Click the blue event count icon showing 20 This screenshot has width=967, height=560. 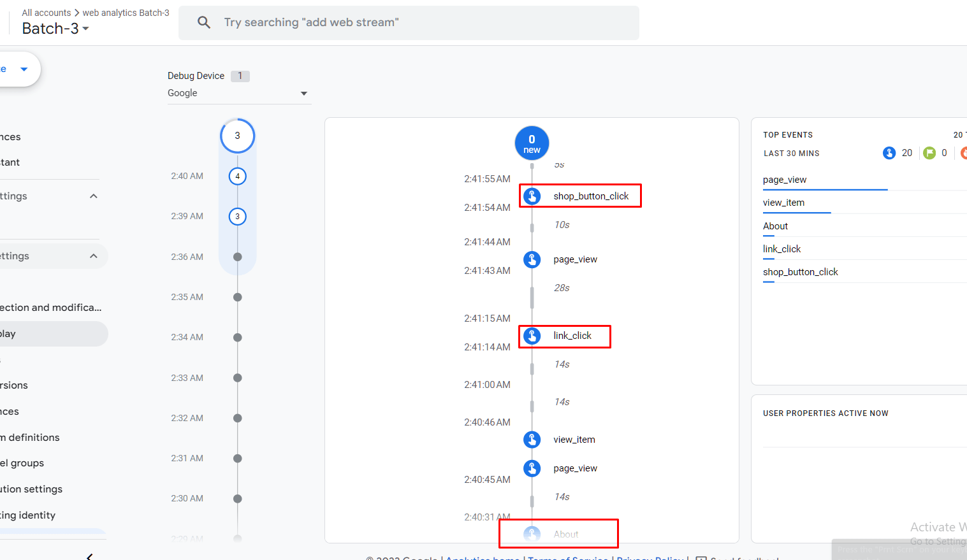coord(889,153)
